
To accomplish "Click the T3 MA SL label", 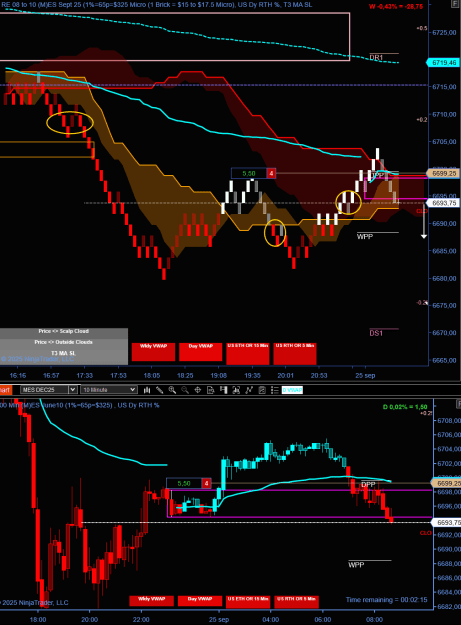I will [x=64, y=353].
